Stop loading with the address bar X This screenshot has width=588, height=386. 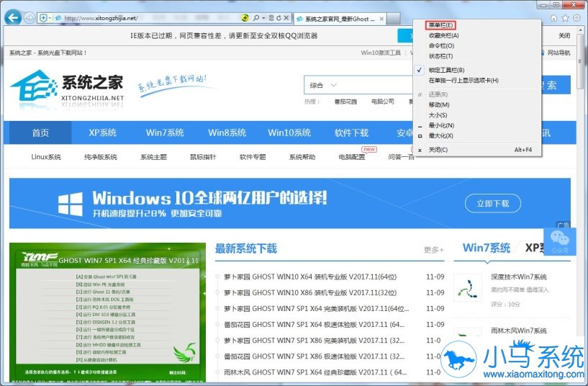(286, 17)
